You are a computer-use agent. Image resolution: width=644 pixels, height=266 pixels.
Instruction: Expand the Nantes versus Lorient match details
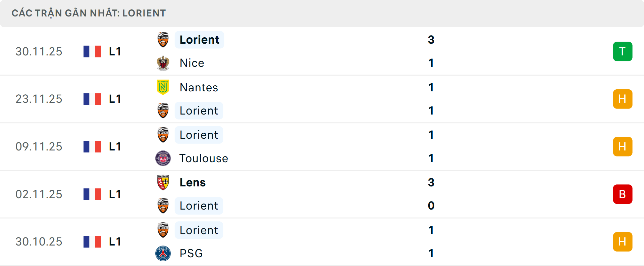[x=322, y=99]
